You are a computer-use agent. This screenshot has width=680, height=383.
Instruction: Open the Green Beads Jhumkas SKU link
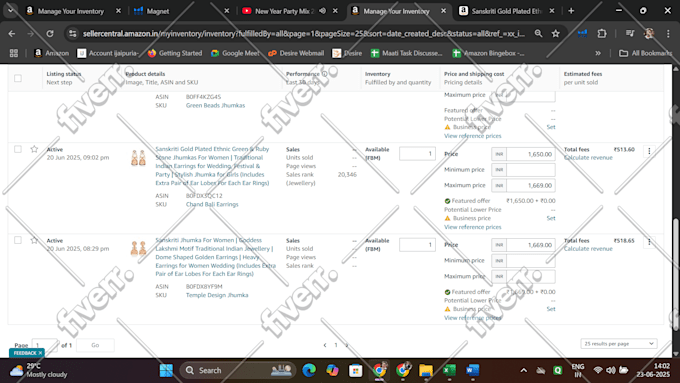(x=216, y=105)
